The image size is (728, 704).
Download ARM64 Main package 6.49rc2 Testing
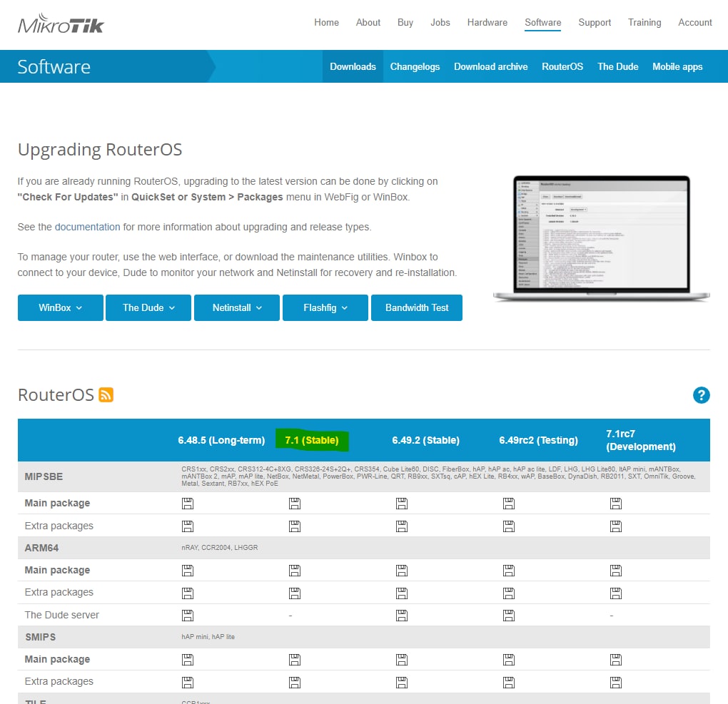509,571
